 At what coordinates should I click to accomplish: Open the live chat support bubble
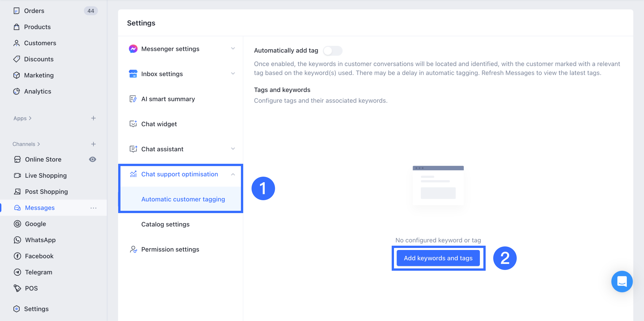[622, 281]
